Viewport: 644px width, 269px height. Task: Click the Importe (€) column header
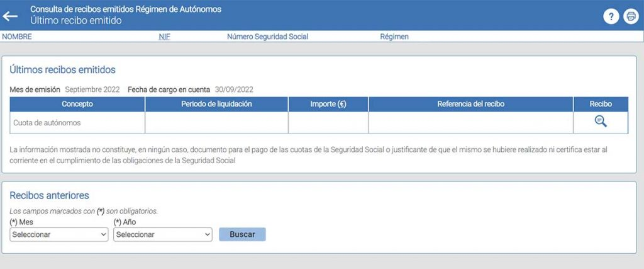pyautogui.click(x=328, y=104)
